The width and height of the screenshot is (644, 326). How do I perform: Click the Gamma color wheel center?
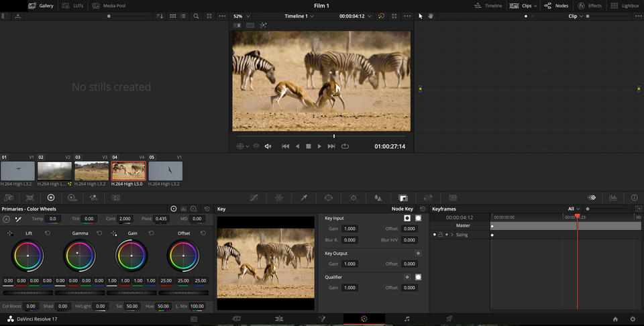point(77,254)
